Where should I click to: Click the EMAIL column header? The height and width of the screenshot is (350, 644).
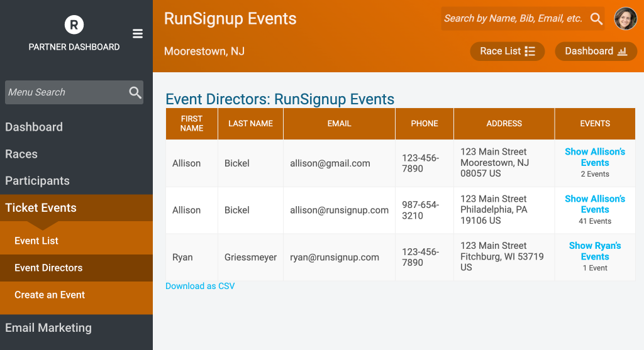(339, 124)
